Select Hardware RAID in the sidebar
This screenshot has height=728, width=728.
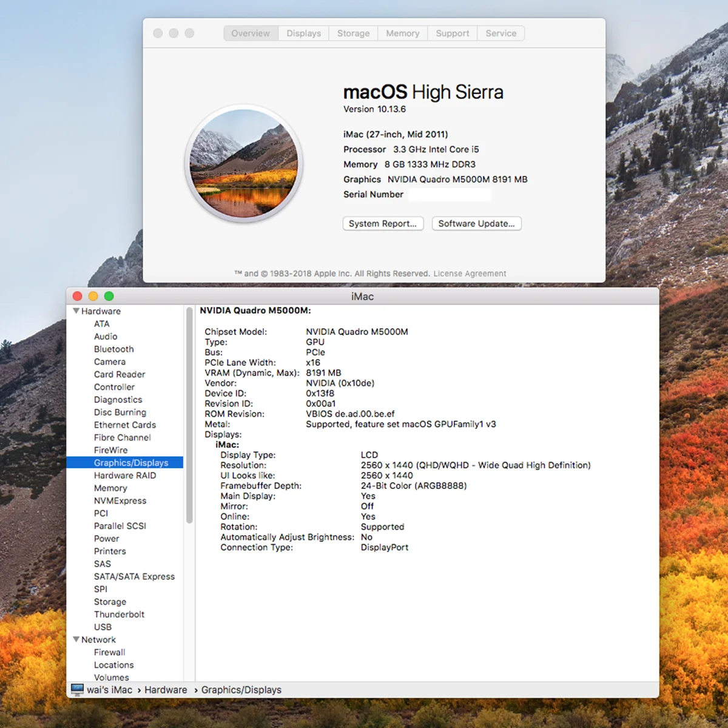pos(125,476)
